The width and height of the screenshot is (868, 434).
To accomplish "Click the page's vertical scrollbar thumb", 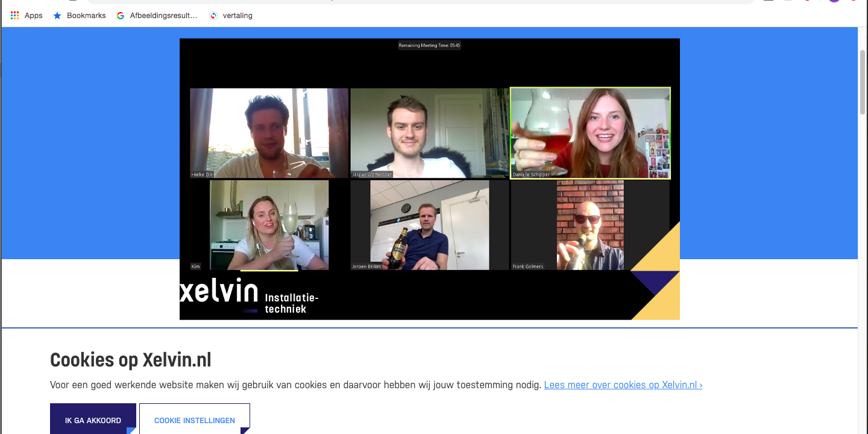I will click(863, 82).
